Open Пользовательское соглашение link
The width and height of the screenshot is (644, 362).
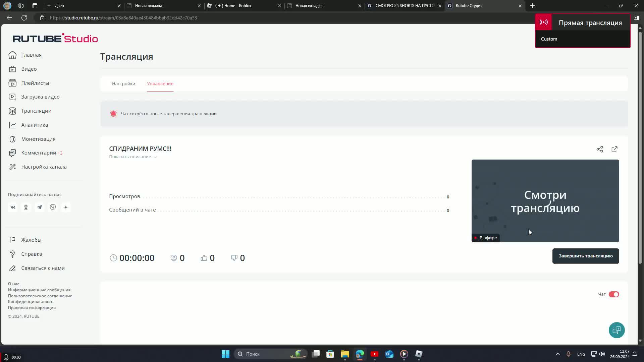tap(40, 296)
